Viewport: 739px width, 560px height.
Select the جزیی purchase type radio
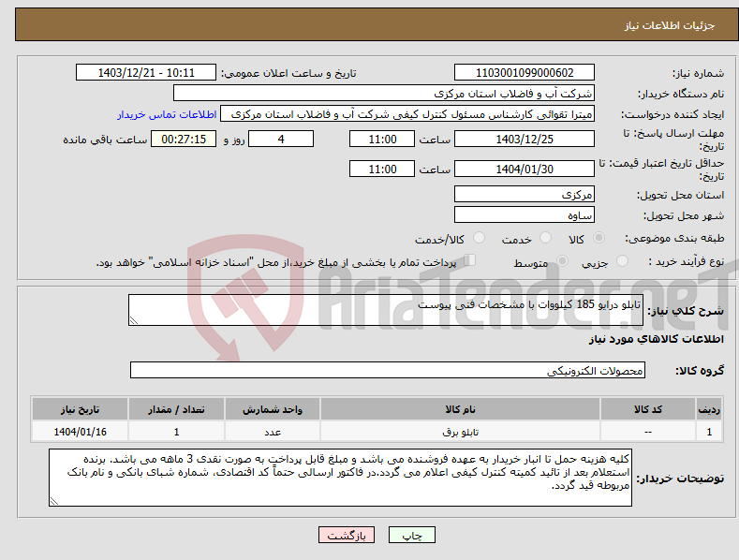pyautogui.click(x=622, y=260)
